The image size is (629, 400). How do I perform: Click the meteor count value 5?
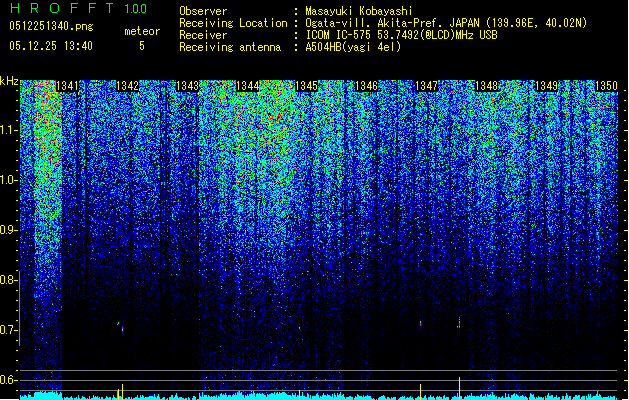[142, 46]
